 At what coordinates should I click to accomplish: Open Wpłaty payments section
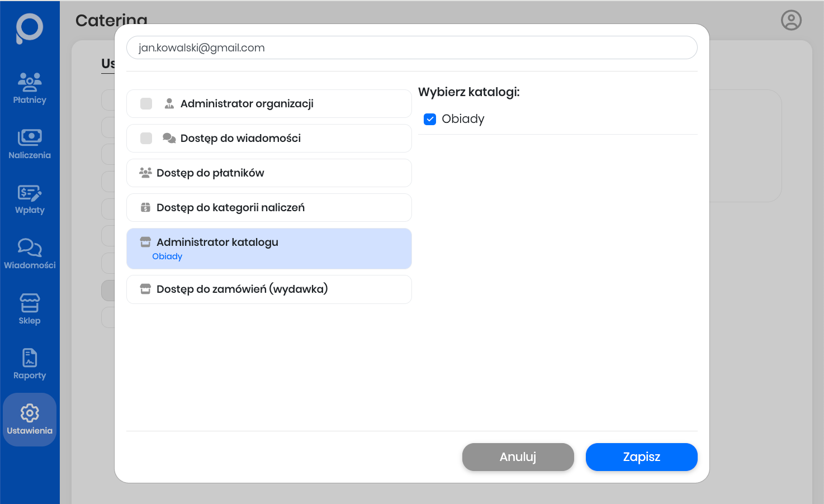tap(30, 199)
